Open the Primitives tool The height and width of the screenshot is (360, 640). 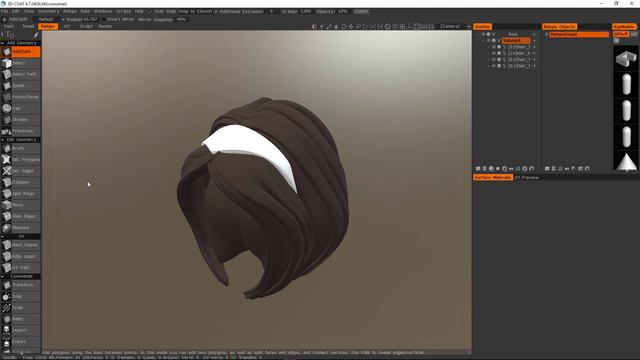(x=20, y=131)
